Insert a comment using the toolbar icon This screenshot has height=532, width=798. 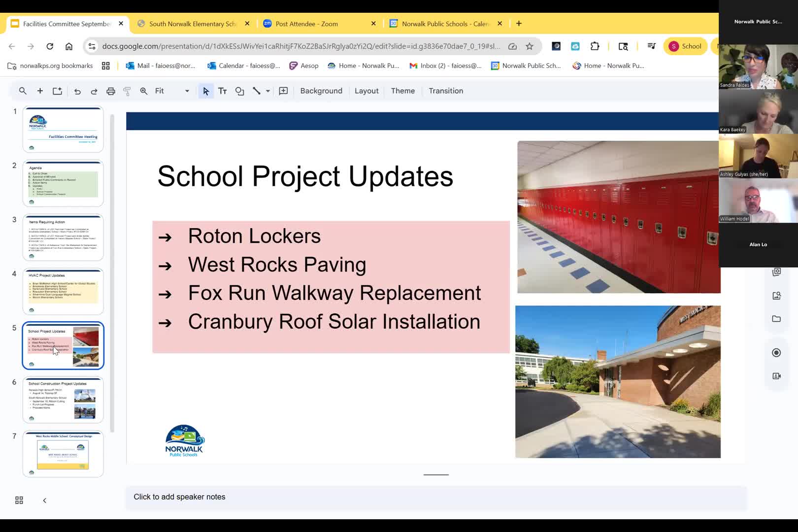pyautogui.click(x=283, y=91)
